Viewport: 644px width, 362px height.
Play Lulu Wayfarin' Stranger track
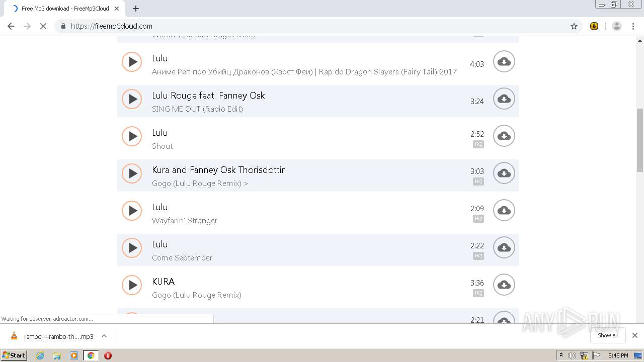pyautogui.click(x=132, y=211)
